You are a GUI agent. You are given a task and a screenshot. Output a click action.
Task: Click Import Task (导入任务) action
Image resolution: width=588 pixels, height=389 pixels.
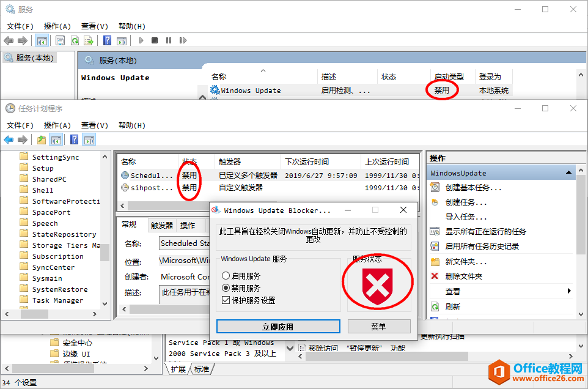466,217
